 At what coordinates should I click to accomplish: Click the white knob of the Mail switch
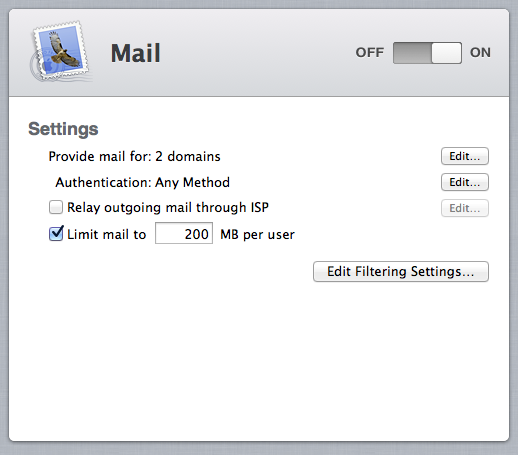click(x=446, y=53)
